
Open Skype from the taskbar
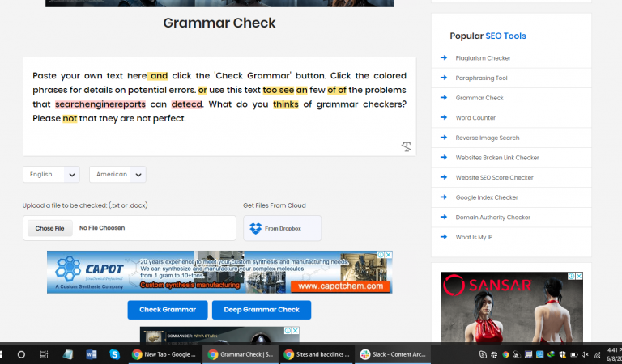[x=114, y=354]
